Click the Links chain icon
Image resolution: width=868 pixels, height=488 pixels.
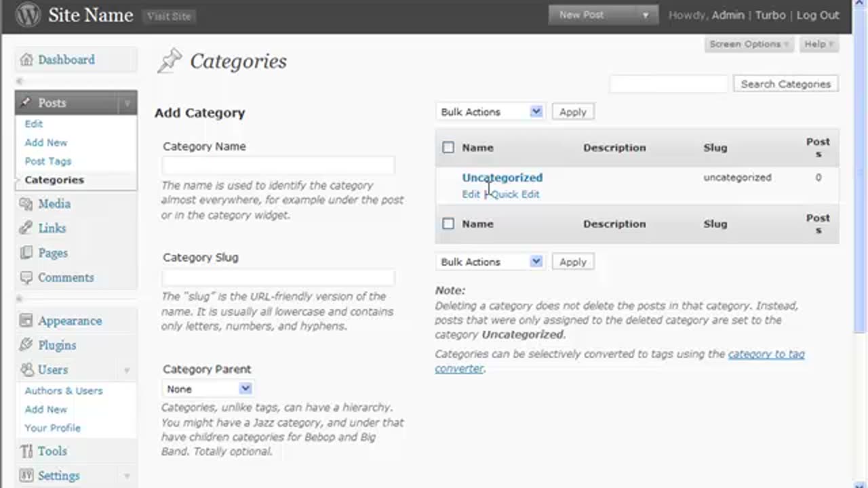[x=26, y=228]
